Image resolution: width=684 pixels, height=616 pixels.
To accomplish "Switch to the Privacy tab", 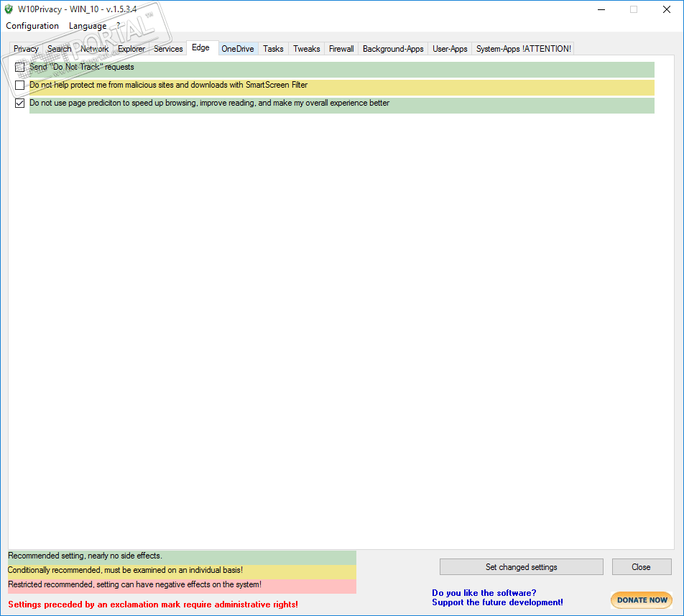I will [x=26, y=49].
